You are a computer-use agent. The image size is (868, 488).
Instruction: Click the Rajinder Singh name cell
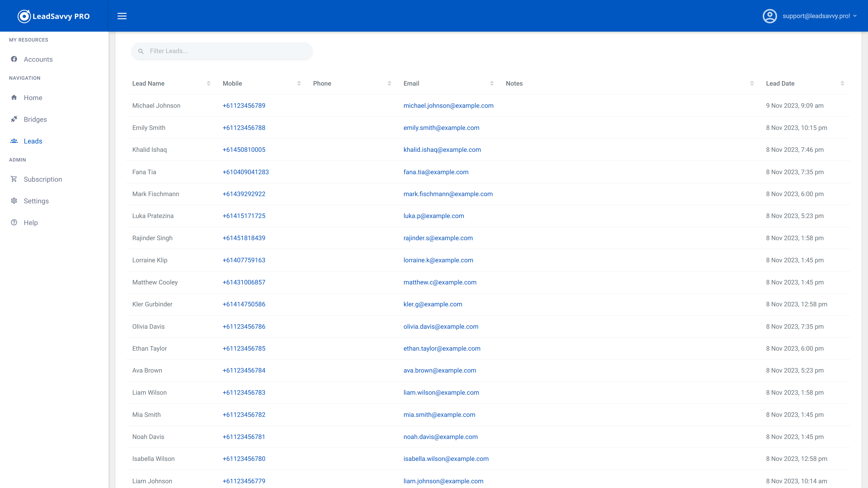152,238
